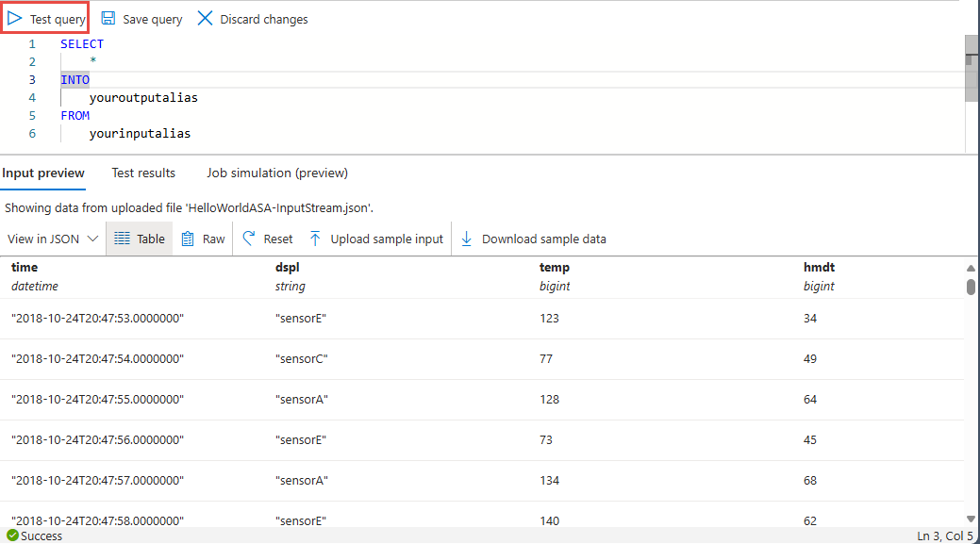Screen dimensions: 980x544
Task: Upload sample input
Action: [x=376, y=239]
